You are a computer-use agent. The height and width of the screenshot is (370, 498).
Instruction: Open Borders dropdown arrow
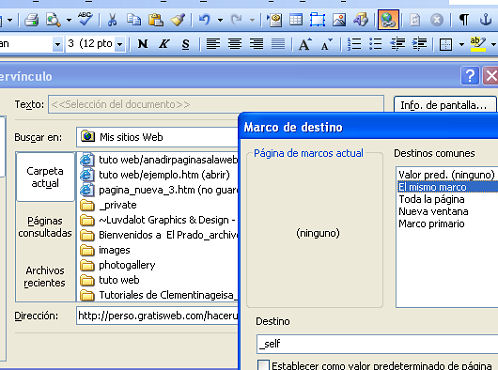point(461,44)
